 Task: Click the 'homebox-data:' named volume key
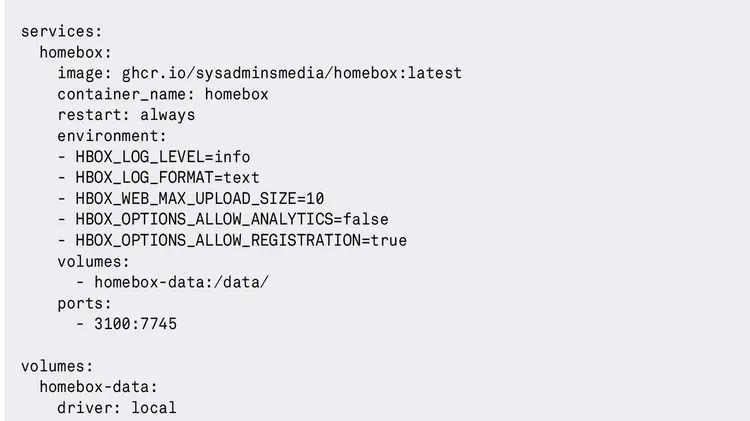click(98, 387)
